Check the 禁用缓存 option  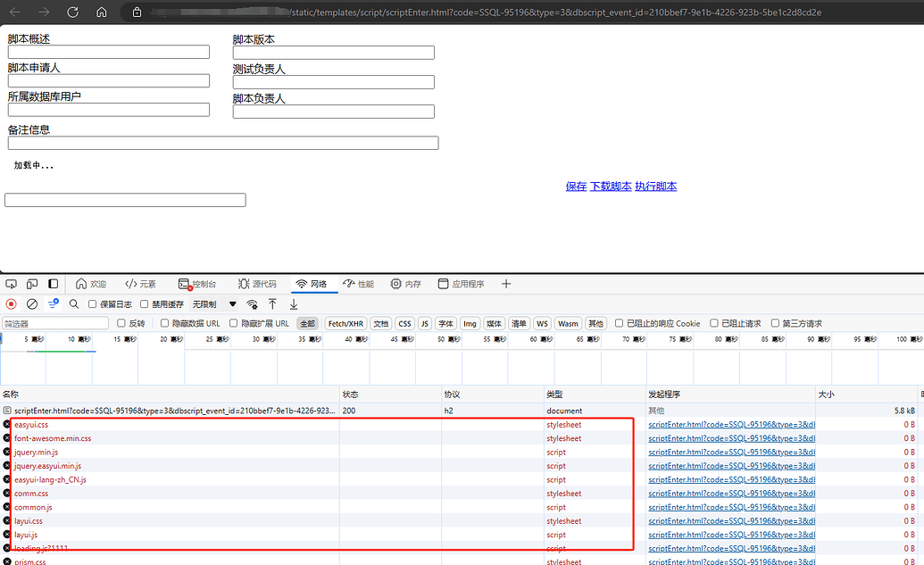tap(143, 303)
